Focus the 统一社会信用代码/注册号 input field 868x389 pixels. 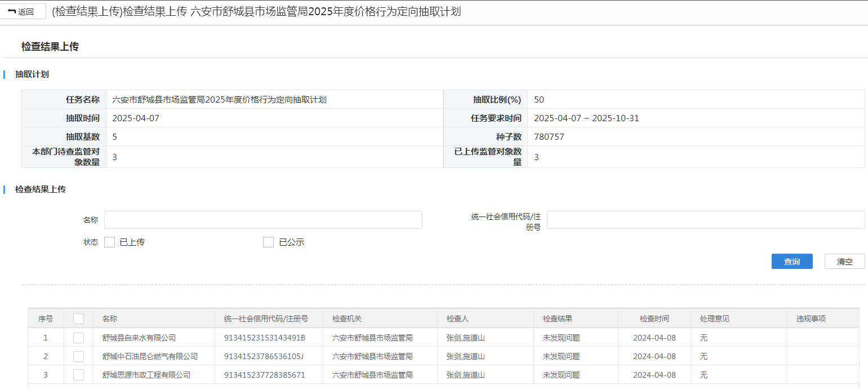[x=706, y=220]
